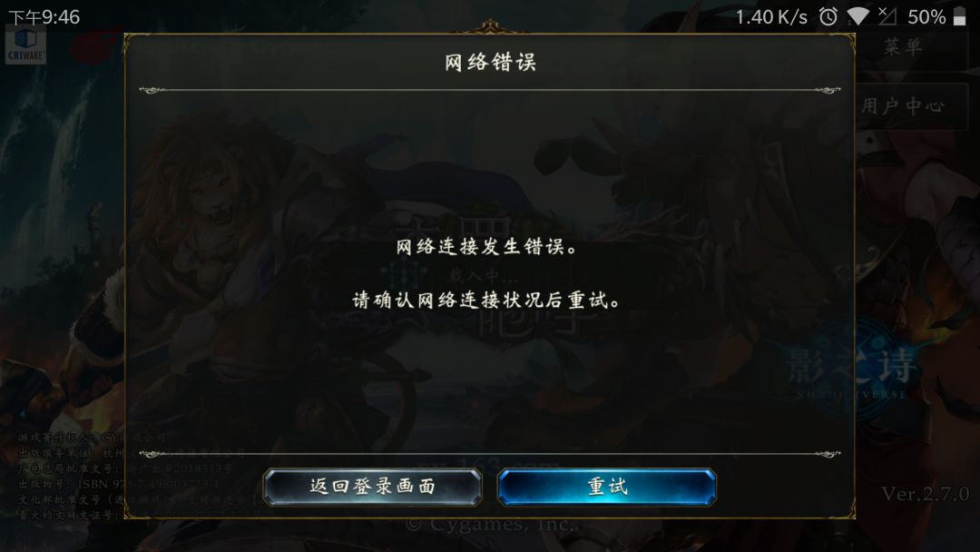
Task: Click the 网络错误 dialog title
Action: [490, 62]
